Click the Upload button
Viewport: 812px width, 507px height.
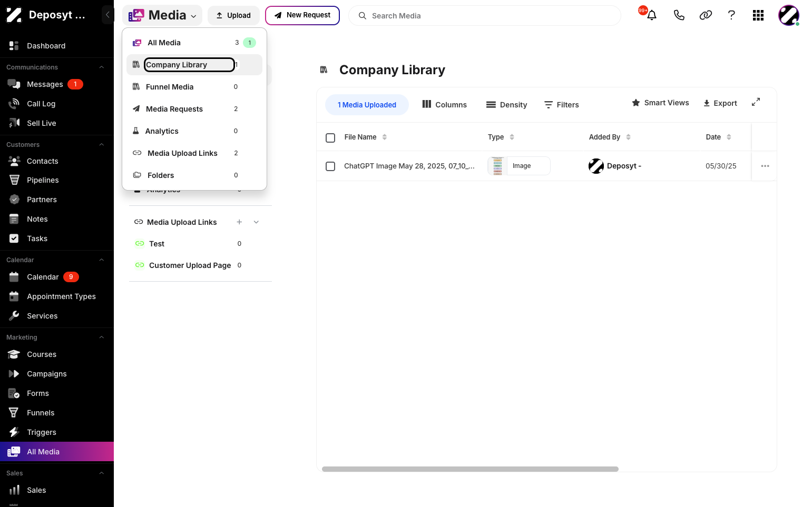pyautogui.click(x=233, y=15)
